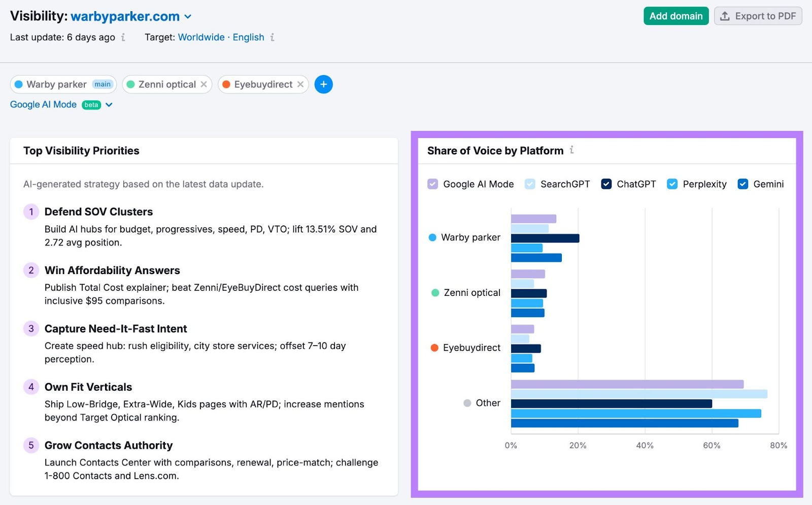
Task: Enable the SearchGPT checkbox
Action: point(529,184)
